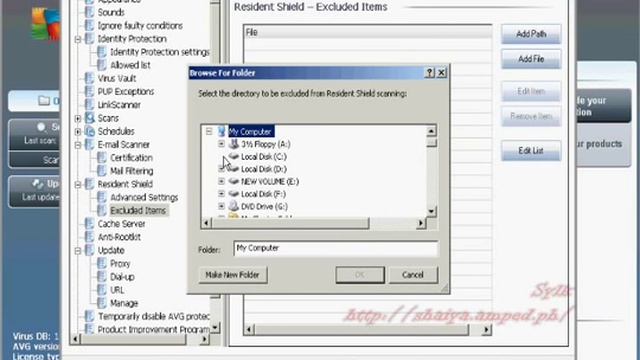640x360 pixels.
Task: Expand the Schedules tree node
Action: click(x=78, y=131)
